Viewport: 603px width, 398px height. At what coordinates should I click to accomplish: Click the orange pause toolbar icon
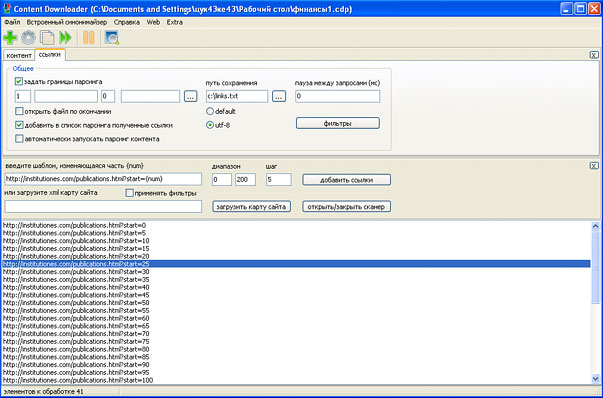[89, 38]
